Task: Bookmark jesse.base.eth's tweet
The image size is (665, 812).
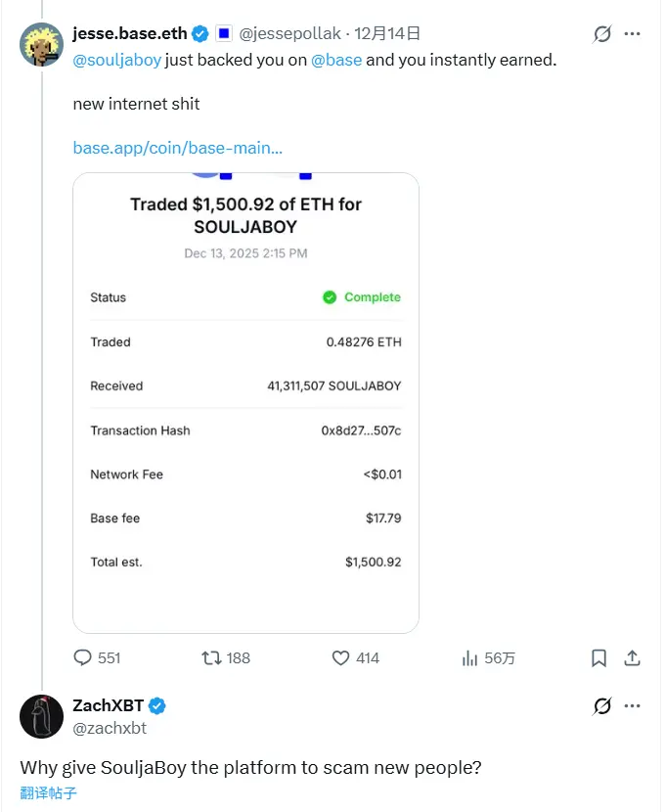Action: tap(598, 658)
